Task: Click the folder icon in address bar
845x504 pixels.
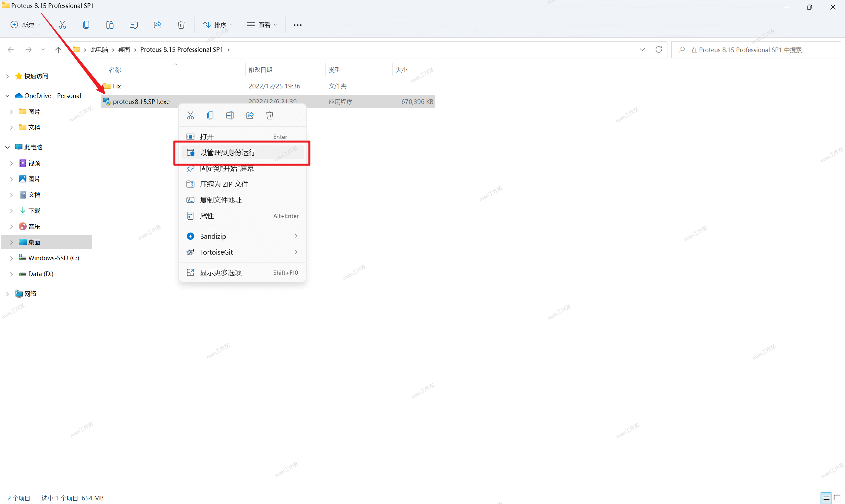Action: 77,49
